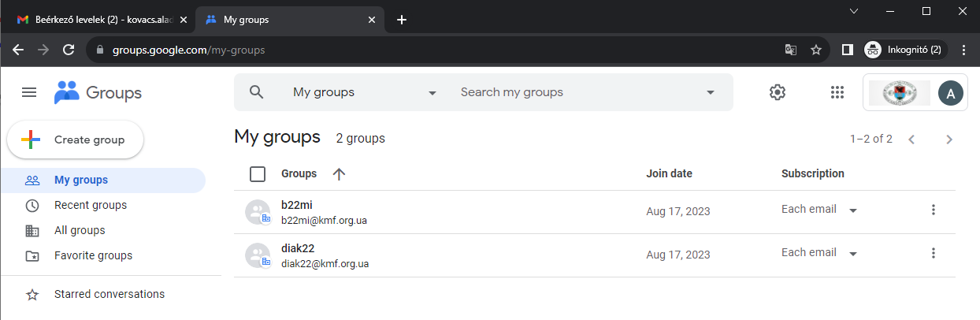Open Starred conversations in sidebar
This screenshot has height=320, width=980.
pyautogui.click(x=109, y=294)
